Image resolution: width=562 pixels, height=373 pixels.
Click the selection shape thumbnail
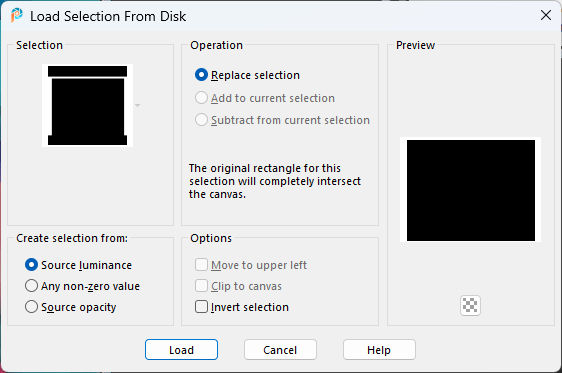[87, 105]
